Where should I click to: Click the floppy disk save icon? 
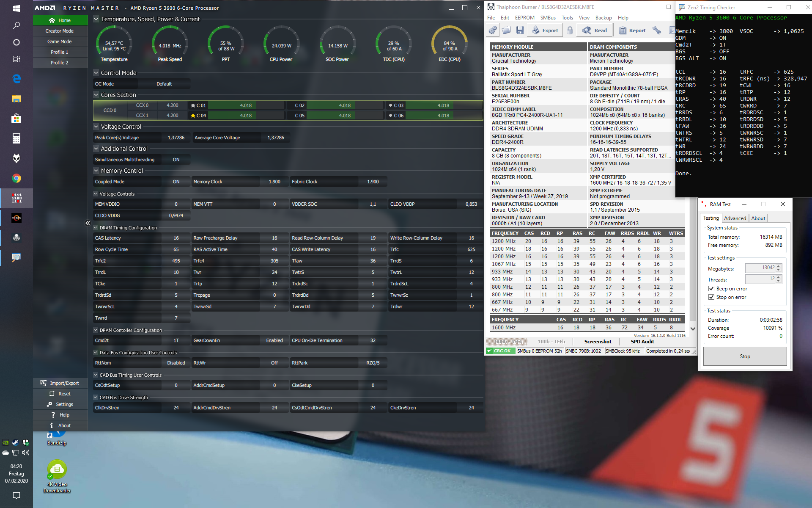(x=520, y=30)
